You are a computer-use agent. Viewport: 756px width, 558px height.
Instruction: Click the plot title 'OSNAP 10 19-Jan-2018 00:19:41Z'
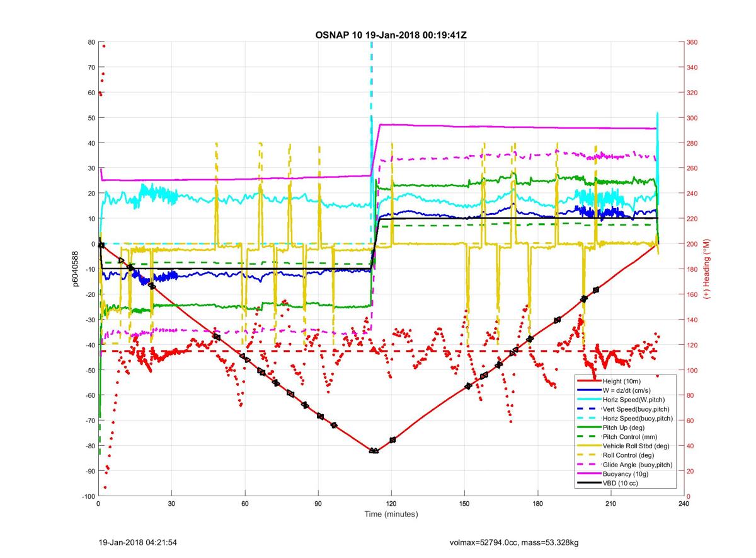pyautogui.click(x=391, y=35)
